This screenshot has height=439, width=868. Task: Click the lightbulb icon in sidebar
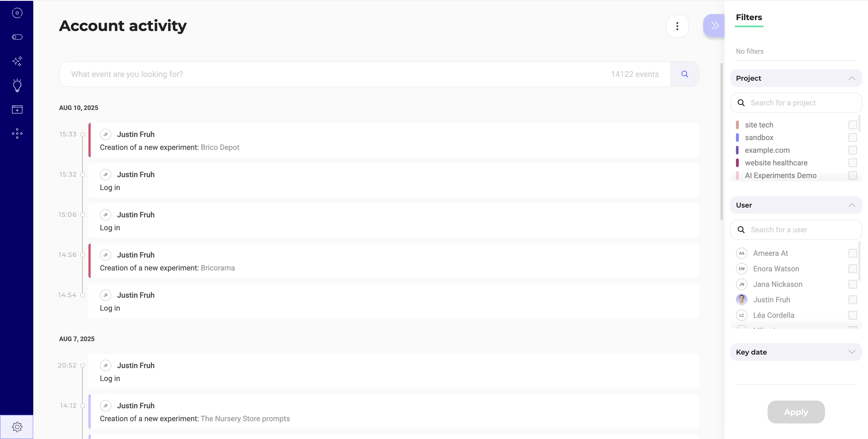tap(17, 85)
